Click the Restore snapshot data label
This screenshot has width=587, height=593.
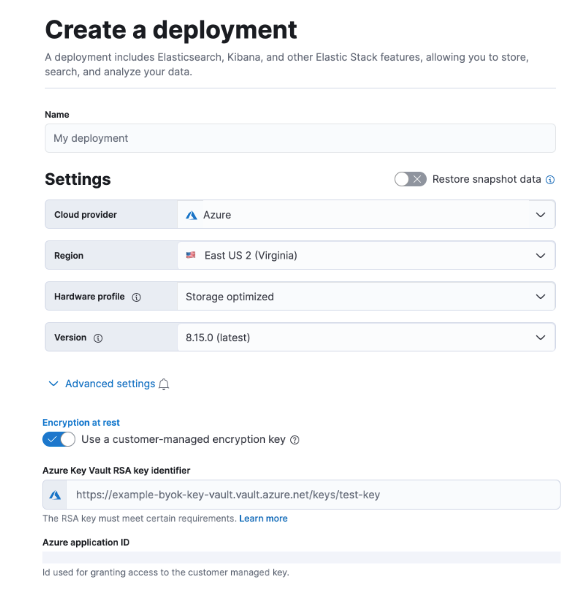click(486, 179)
